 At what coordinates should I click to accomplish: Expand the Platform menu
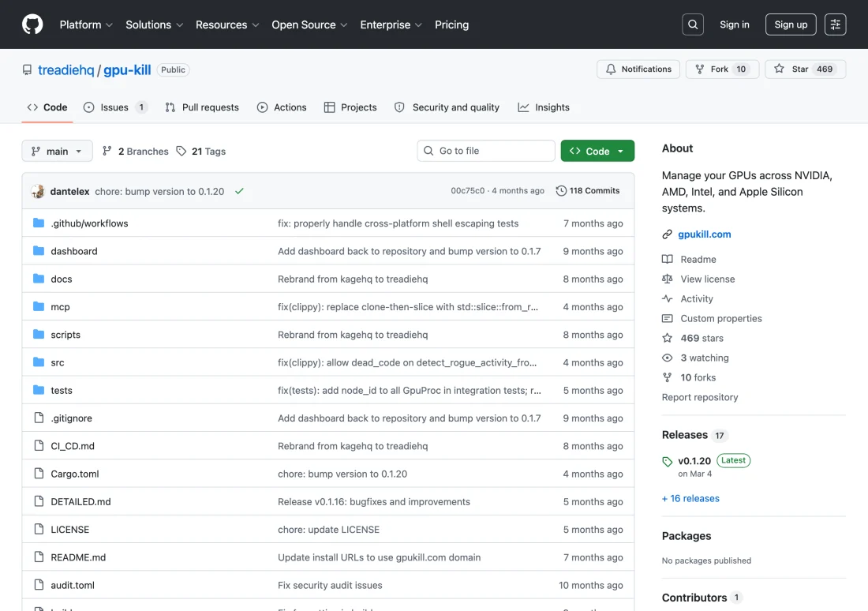[86, 24]
